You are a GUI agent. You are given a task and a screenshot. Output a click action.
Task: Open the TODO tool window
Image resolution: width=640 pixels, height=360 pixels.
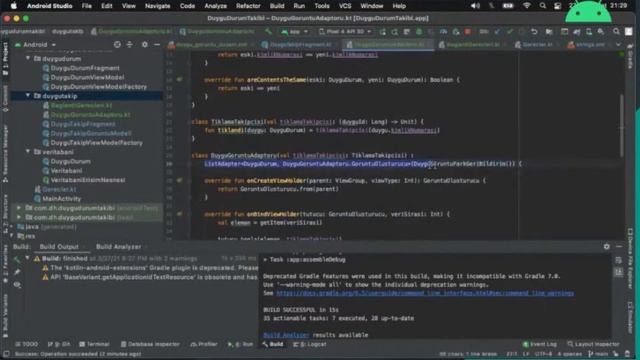click(27, 344)
